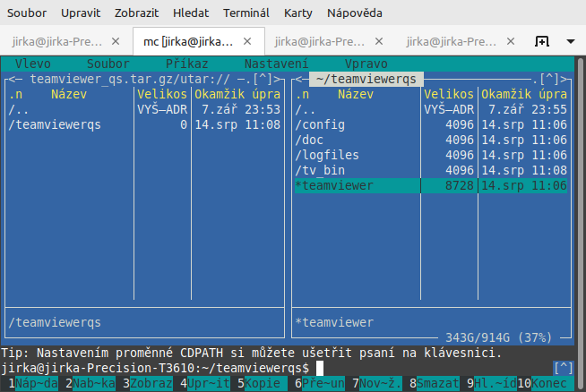Click the 9 Hl.~íd pulldown function key

pyautogui.click(x=492, y=383)
